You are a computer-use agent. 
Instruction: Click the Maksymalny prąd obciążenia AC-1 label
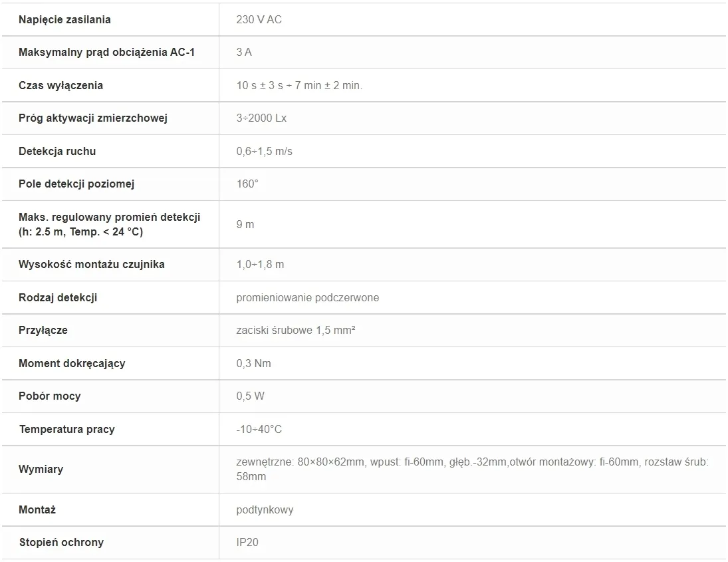pyautogui.click(x=106, y=52)
